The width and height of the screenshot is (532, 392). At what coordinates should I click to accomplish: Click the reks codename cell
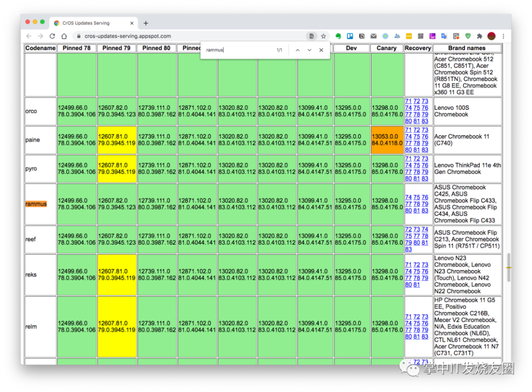40,275
